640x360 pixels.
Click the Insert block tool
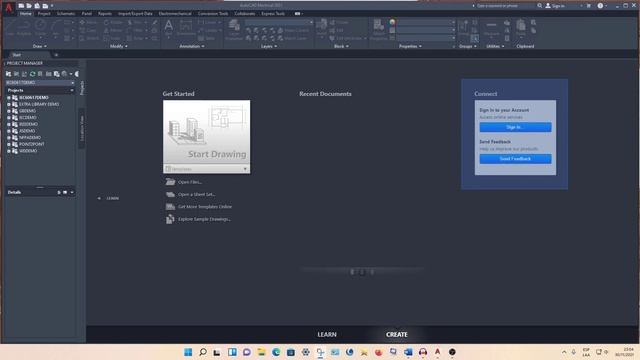click(x=322, y=27)
